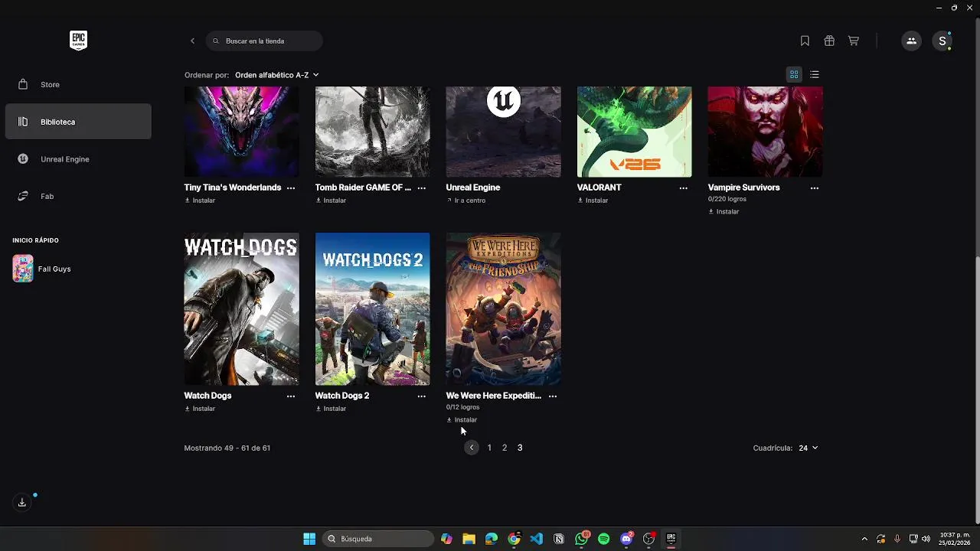Install Watch Dogs 2
The width and height of the screenshot is (980, 551).
click(331, 409)
